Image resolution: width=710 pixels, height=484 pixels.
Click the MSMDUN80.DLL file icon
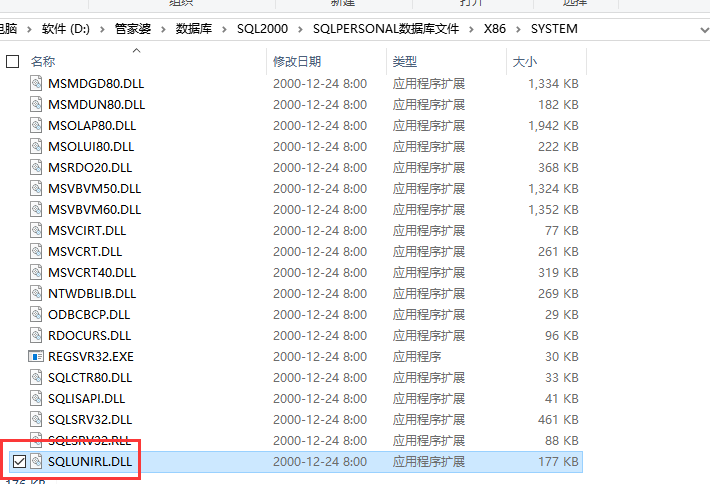click(36, 104)
